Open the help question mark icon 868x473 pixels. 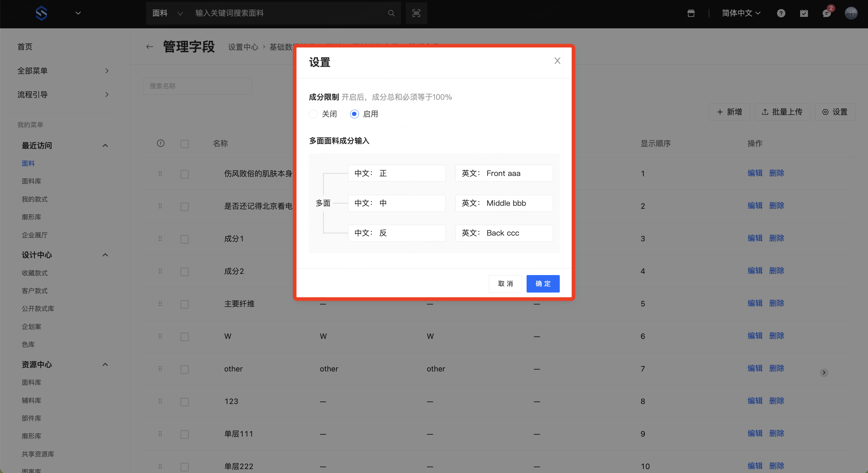pos(781,13)
